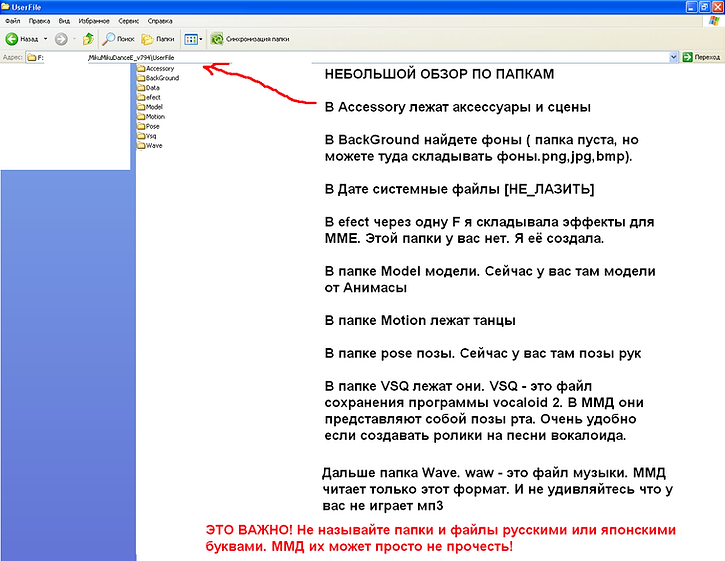The image size is (725, 561).
Task: Select the Vsq folder
Action: pyautogui.click(x=147, y=136)
